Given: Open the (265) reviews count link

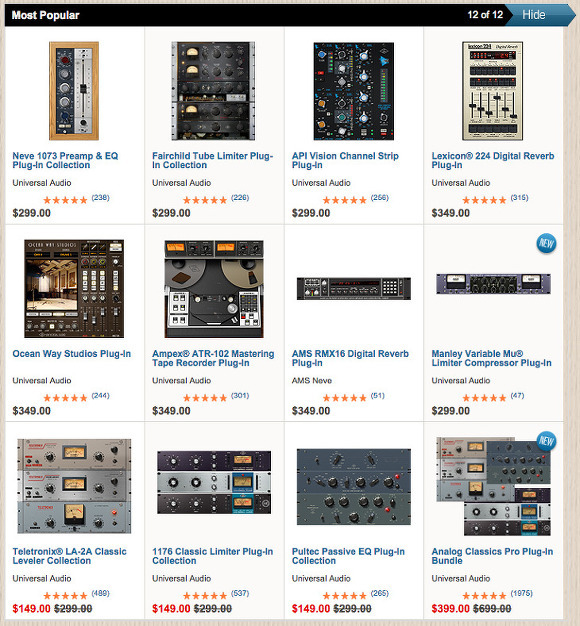Looking at the screenshot, I should (x=379, y=593).
